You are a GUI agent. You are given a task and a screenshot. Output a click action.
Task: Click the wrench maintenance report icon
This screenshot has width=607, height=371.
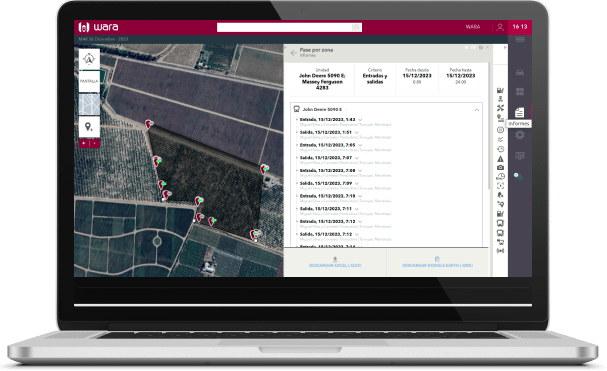click(500, 108)
